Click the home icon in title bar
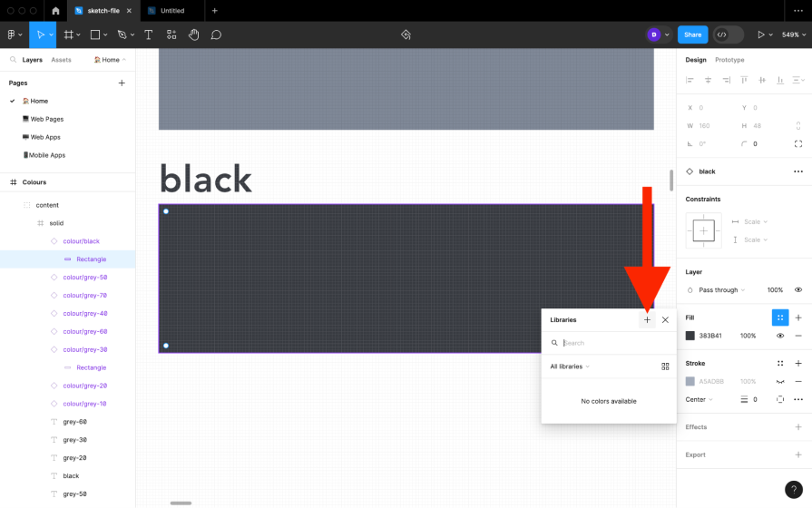 coord(55,11)
